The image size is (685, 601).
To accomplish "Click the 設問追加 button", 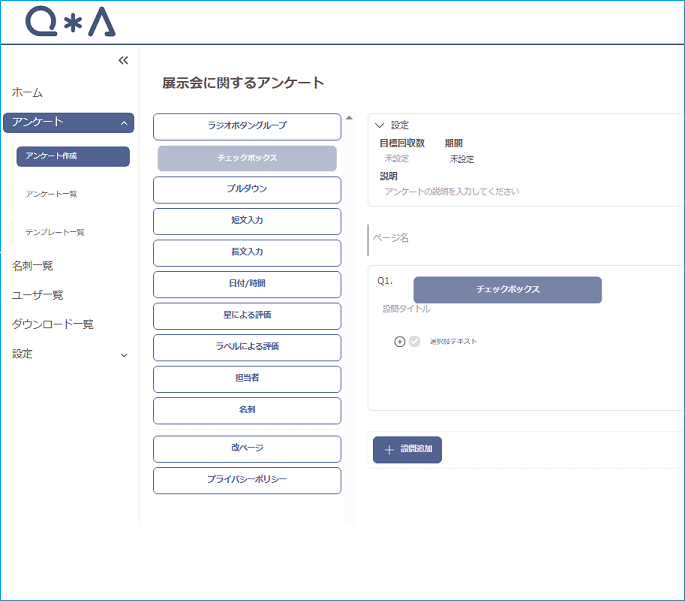I will [x=408, y=450].
